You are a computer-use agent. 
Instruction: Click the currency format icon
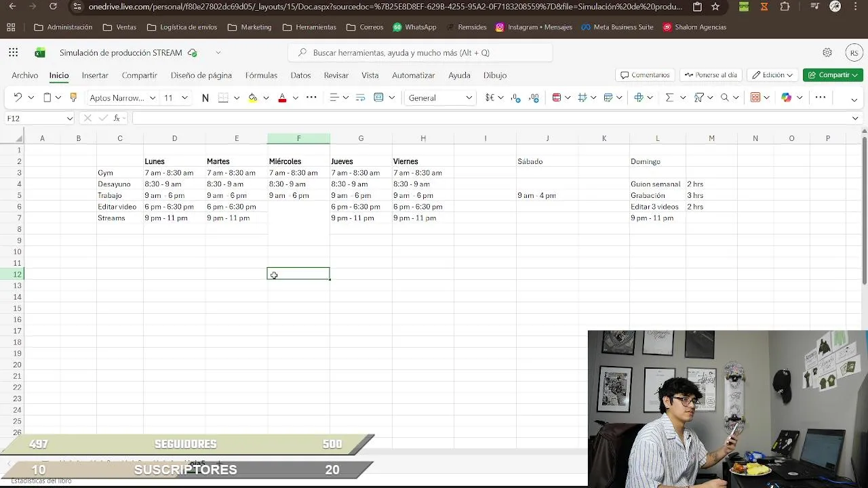490,98
